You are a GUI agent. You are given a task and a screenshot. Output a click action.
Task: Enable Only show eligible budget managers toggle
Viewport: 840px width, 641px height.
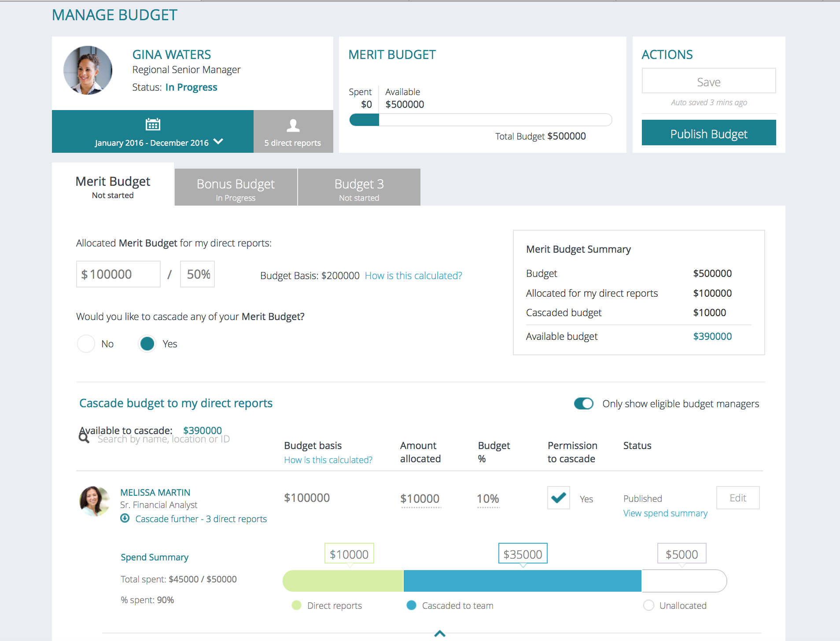click(584, 403)
